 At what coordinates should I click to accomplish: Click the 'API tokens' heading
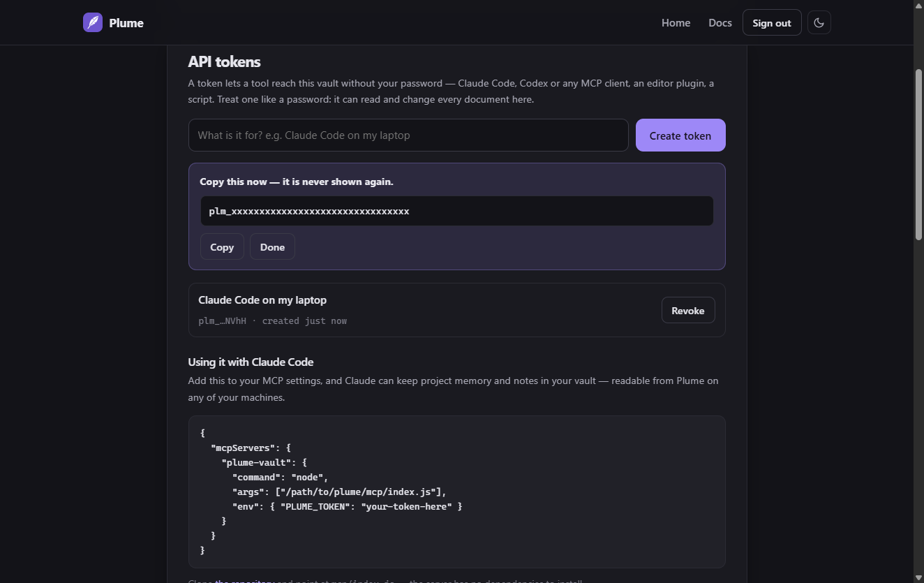coord(224,61)
